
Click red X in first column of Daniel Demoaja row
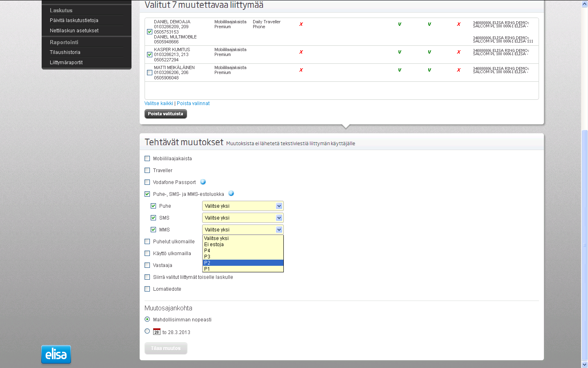point(301,24)
